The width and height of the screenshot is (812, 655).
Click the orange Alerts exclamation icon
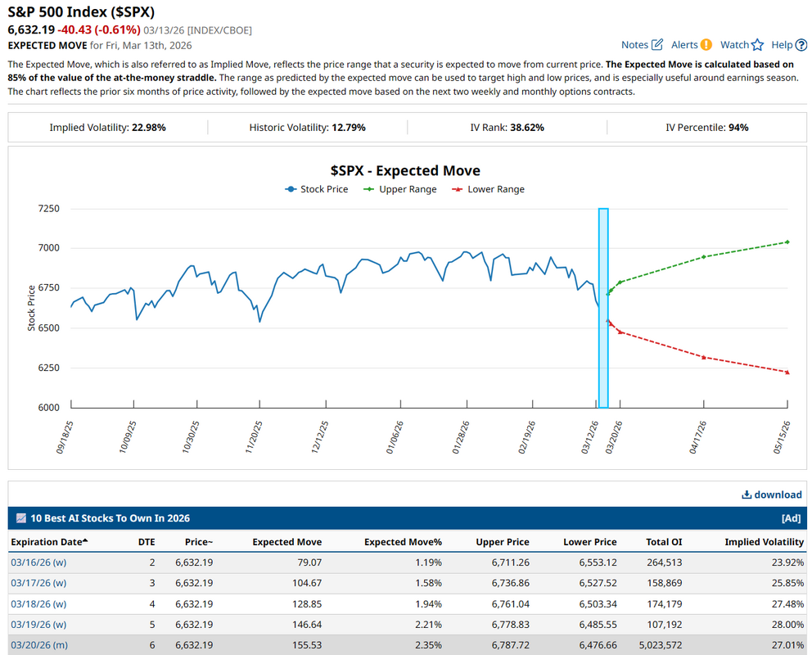[x=706, y=45]
